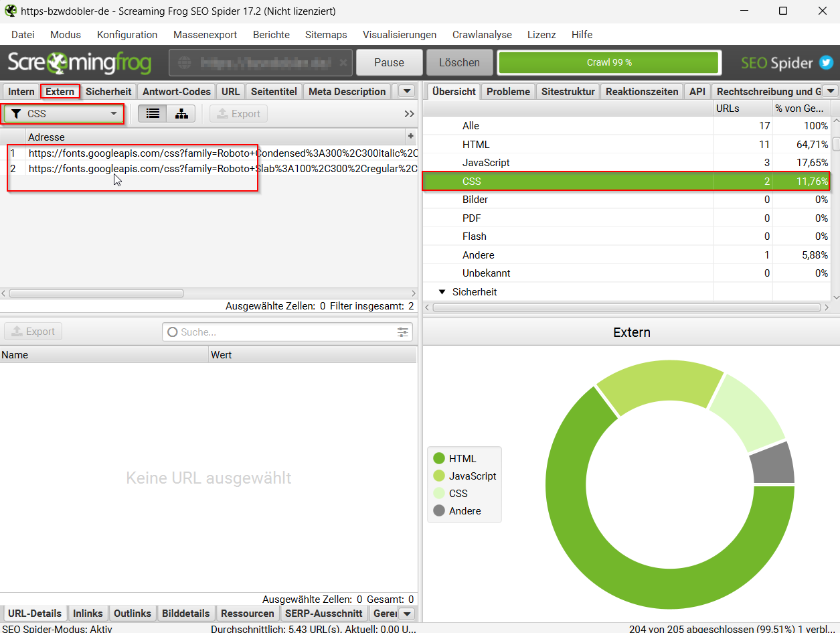Switch to the Sitestruktur tab
840x633 pixels.
click(568, 92)
